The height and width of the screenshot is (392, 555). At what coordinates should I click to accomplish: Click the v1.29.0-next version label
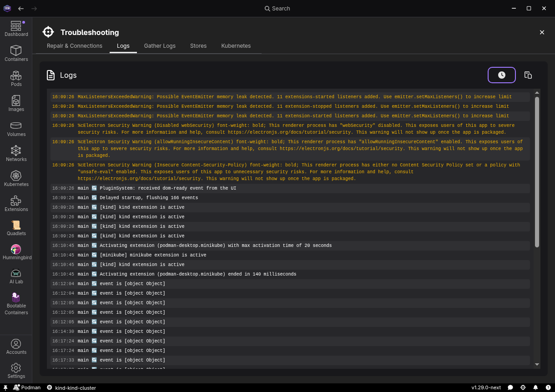(486, 388)
